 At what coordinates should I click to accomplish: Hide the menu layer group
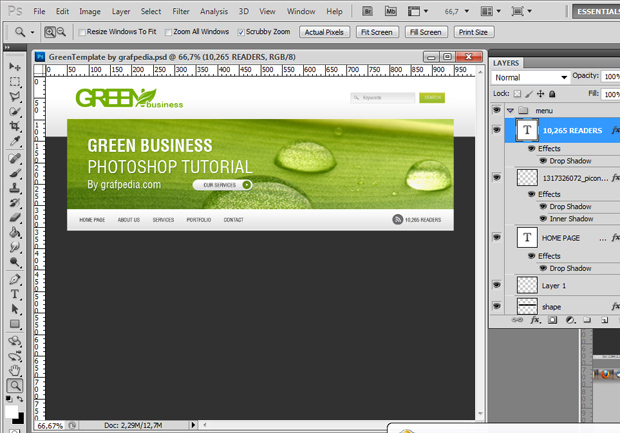point(497,110)
